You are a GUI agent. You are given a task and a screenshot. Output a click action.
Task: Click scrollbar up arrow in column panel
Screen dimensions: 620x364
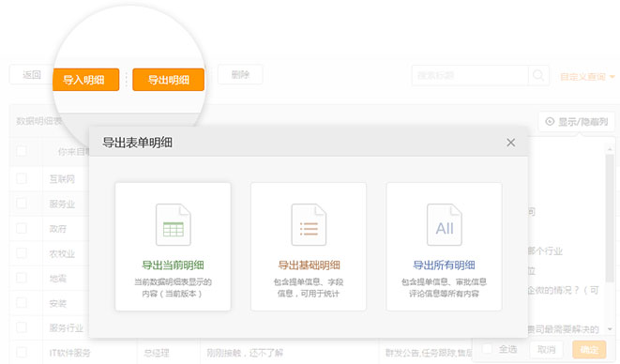610,149
